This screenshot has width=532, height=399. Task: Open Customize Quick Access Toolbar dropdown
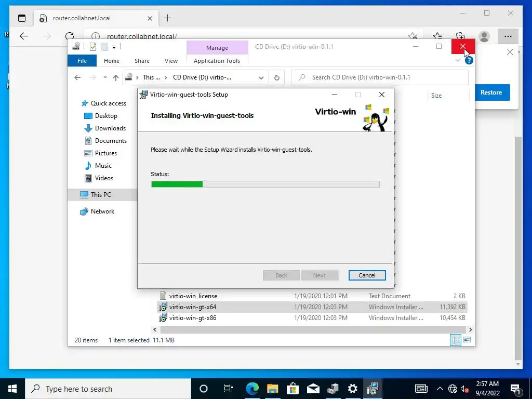coord(114,47)
